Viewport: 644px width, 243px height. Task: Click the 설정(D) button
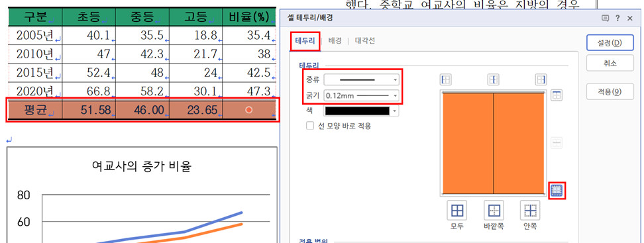(x=610, y=42)
